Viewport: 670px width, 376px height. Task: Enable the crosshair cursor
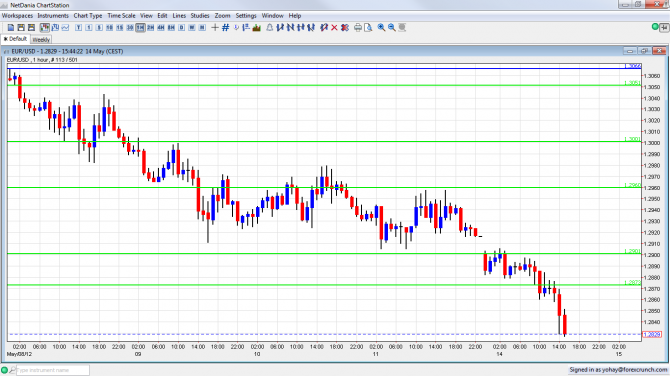point(215,27)
